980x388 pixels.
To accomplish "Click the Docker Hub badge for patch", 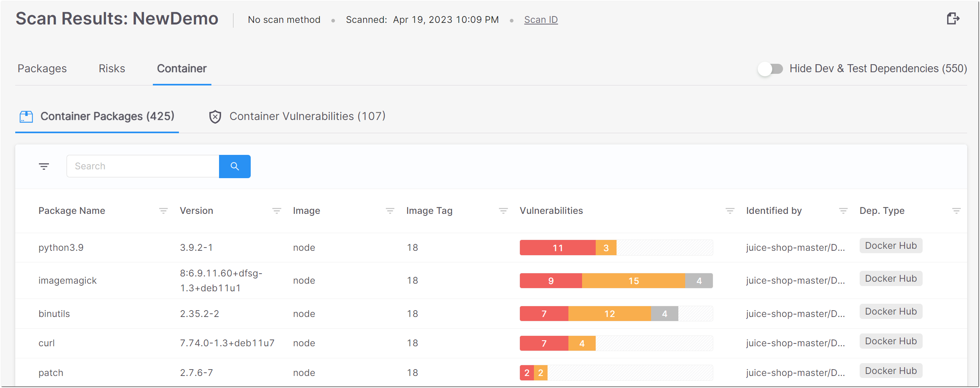I will 891,371.
